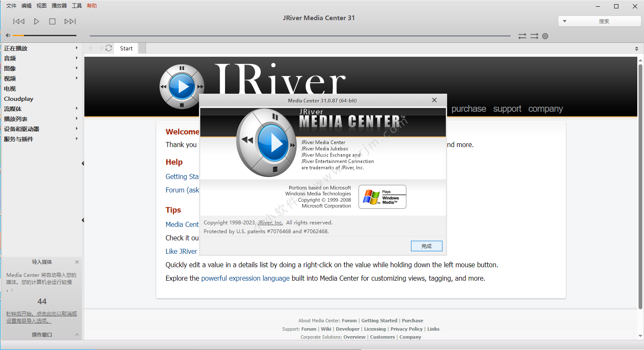Open the 播放器 menu

(59, 5)
